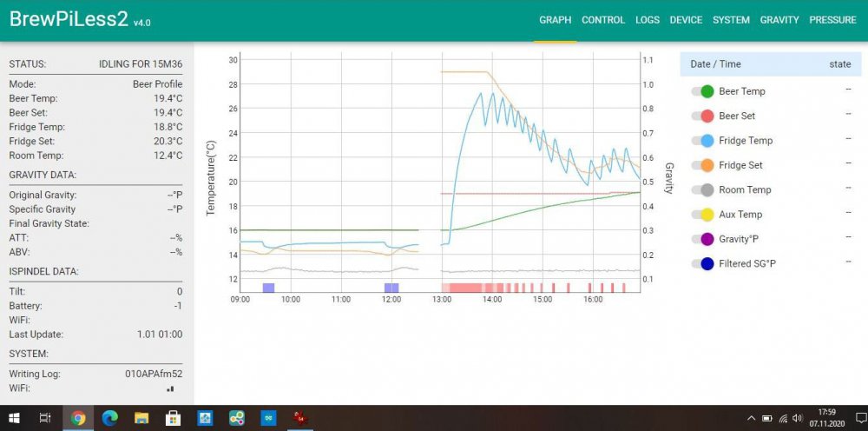Image resolution: width=868 pixels, height=431 pixels.
Task: Click the Windows Start button
Action: coord(15,418)
